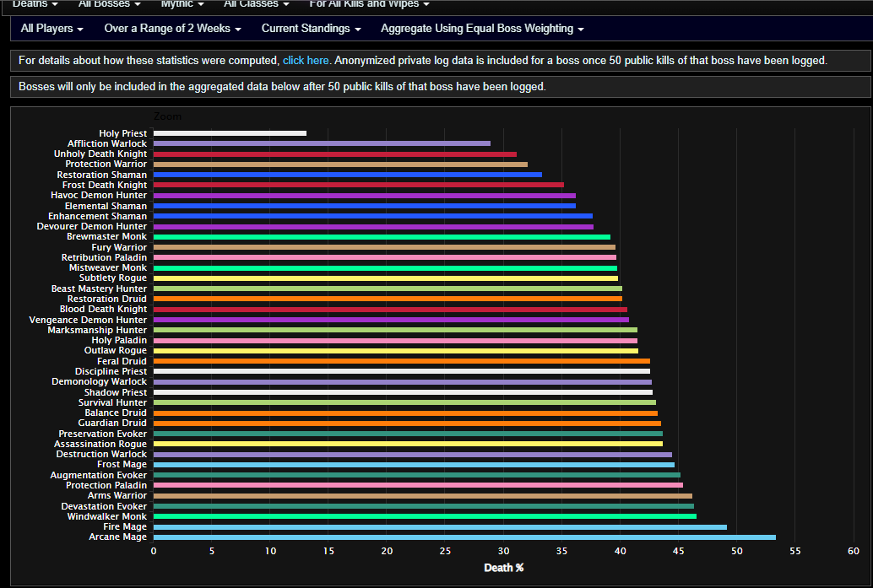Click the Unholy Death Knight label
This screenshot has height=588, width=873.
(x=100, y=154)
